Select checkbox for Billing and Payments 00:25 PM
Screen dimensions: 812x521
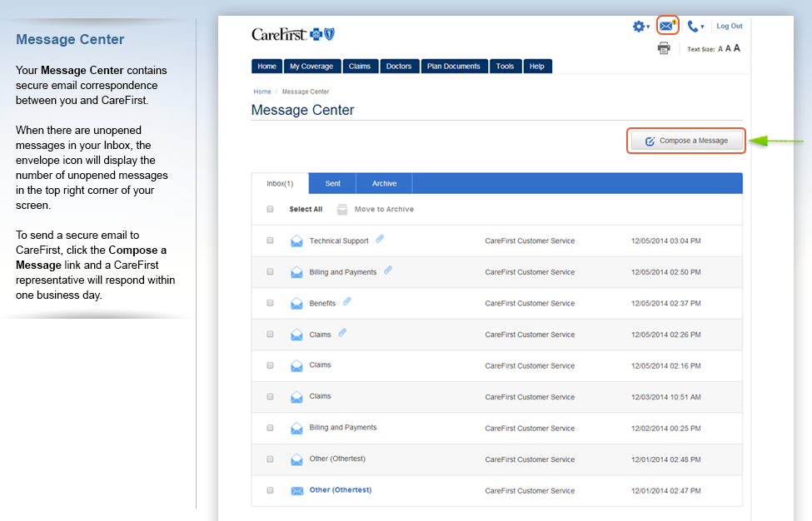coord(270,428)
